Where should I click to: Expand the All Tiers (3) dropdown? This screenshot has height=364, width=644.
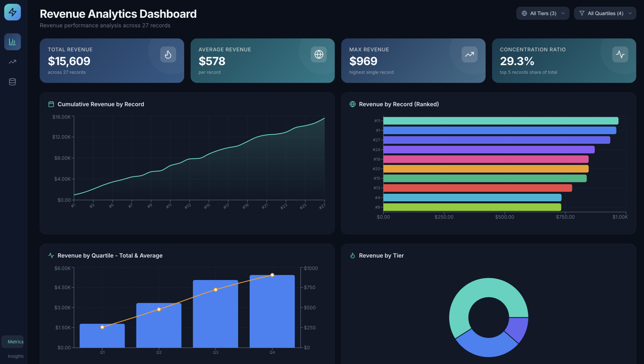pos(542,13)
